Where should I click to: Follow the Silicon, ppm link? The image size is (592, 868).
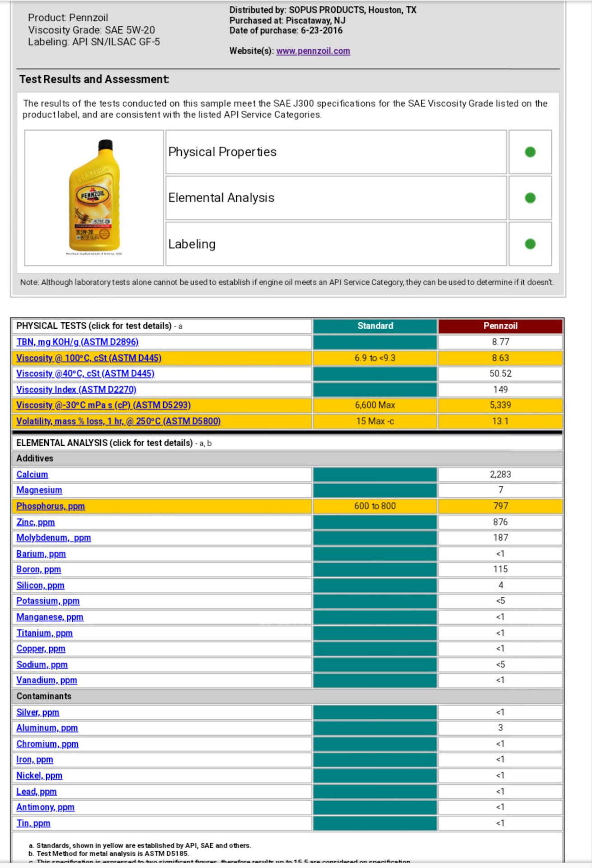pyautogui.click(x=40, y=585)
